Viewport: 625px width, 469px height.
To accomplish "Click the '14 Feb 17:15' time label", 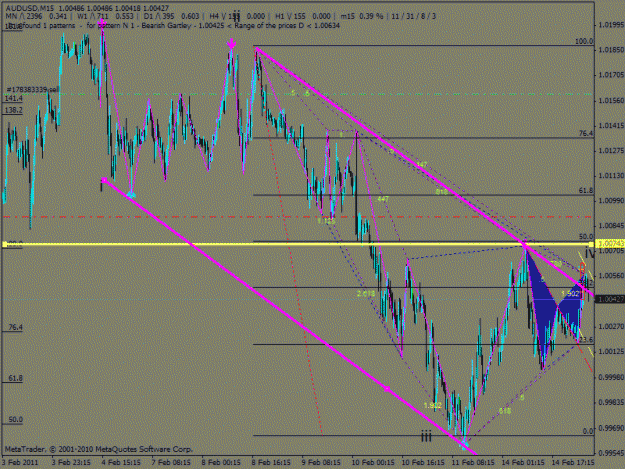I will click(x=573, y=463).
